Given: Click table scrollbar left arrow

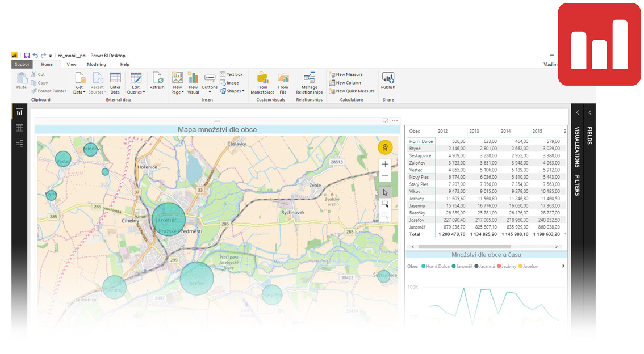Looking at the screenshot, I should (x=413, y=247).
